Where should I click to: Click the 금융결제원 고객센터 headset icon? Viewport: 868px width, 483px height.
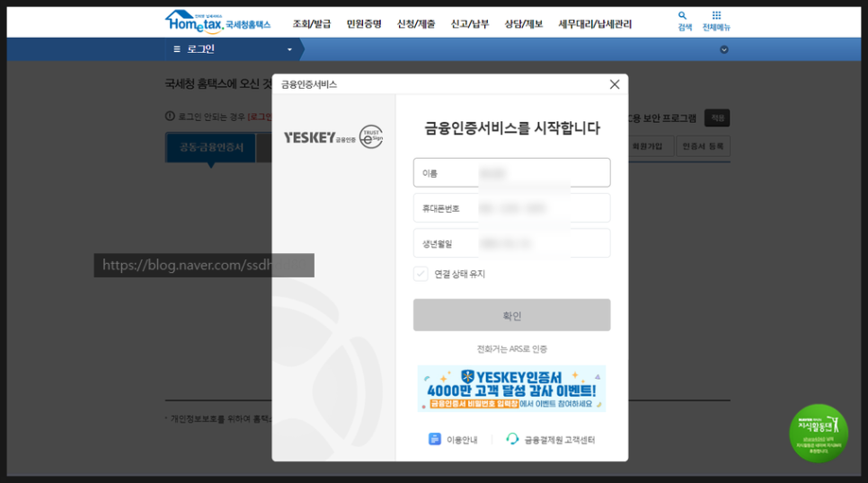pyautogui.click(x=512, y=439)
